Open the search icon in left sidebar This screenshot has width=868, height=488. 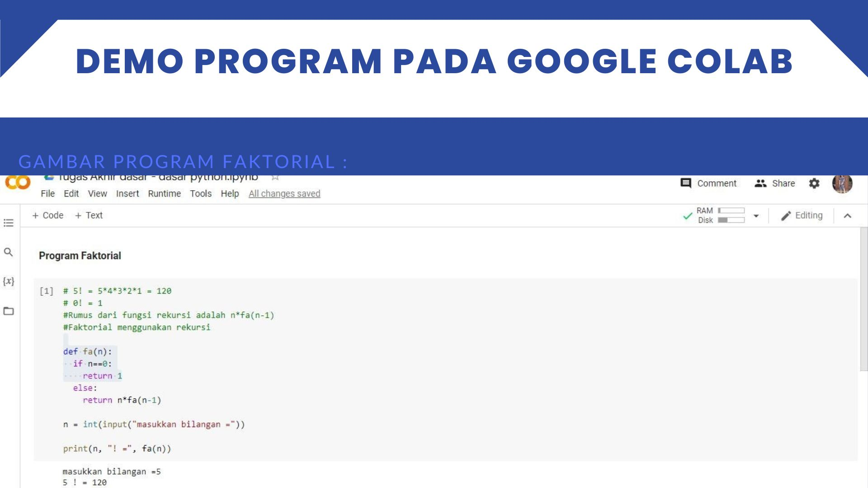pyautogui.click(x=8, y=252)
